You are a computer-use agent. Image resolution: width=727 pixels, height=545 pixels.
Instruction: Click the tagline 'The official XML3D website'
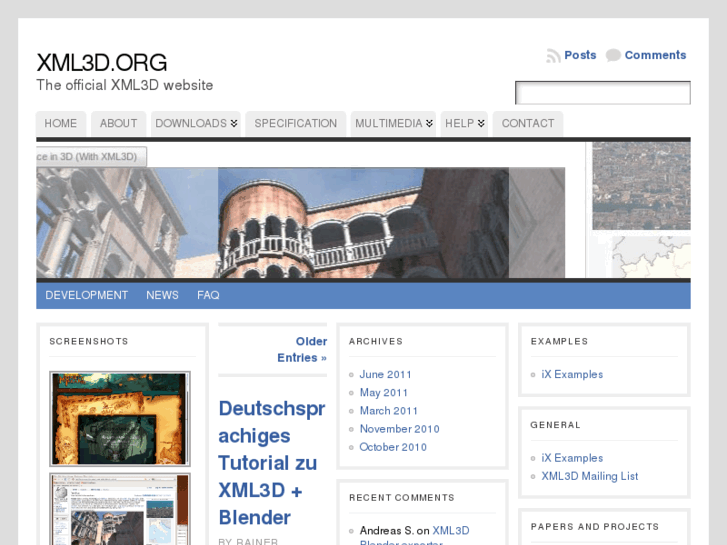click(125, 85)
